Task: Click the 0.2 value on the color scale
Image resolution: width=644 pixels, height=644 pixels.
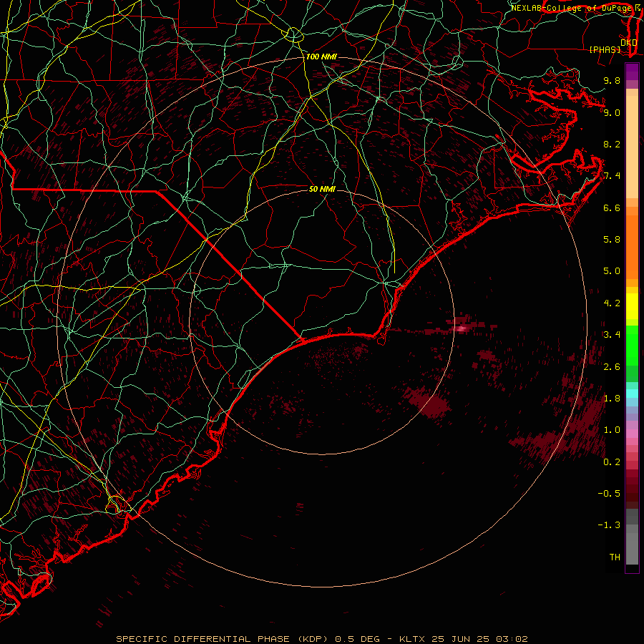Action: [x=612, y=462]
